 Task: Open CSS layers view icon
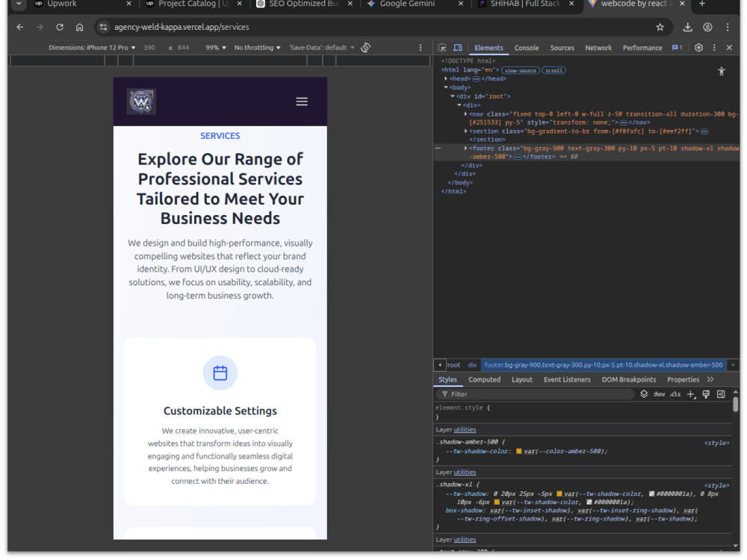point(644,394)
